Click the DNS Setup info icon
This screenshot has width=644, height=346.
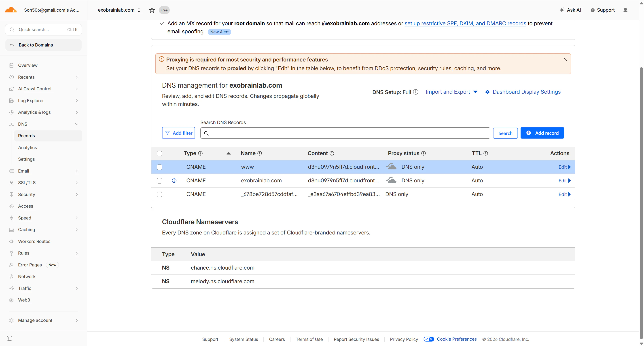click(x=415, y=92)
